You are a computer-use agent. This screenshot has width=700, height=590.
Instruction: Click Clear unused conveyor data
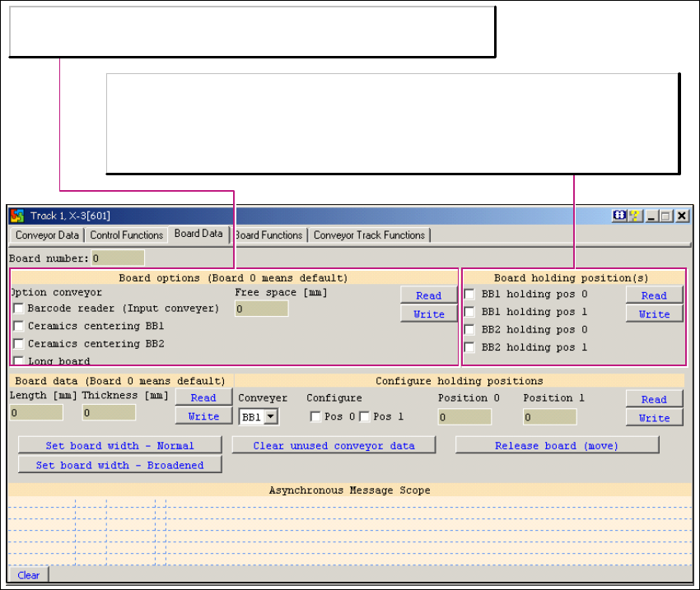coord(334,446)
